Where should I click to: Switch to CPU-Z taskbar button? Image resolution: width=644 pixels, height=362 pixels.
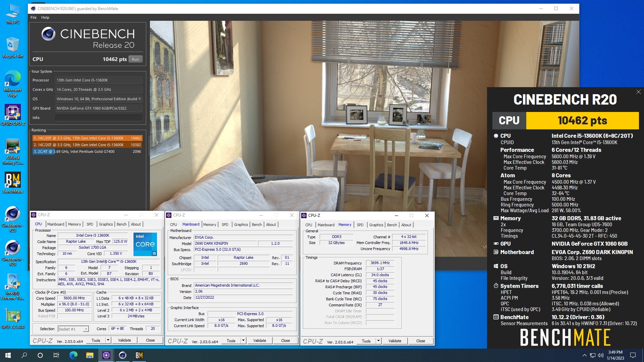click(x=106, y=355)
